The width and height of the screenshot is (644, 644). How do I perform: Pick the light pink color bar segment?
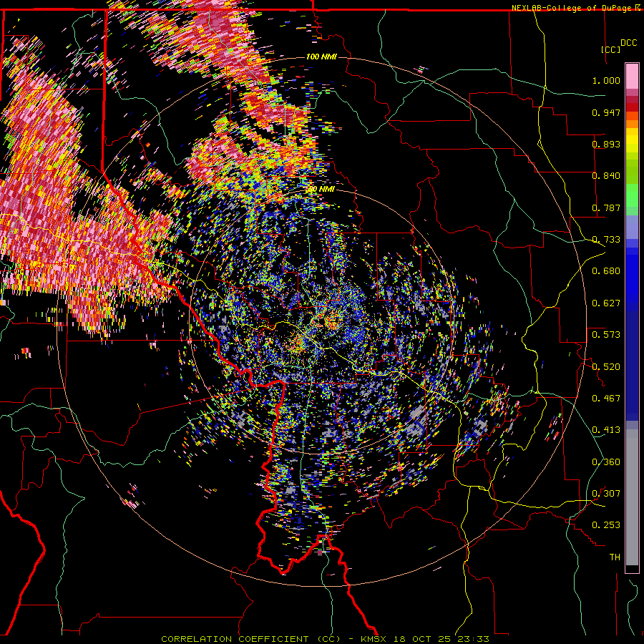pos(632,77)
